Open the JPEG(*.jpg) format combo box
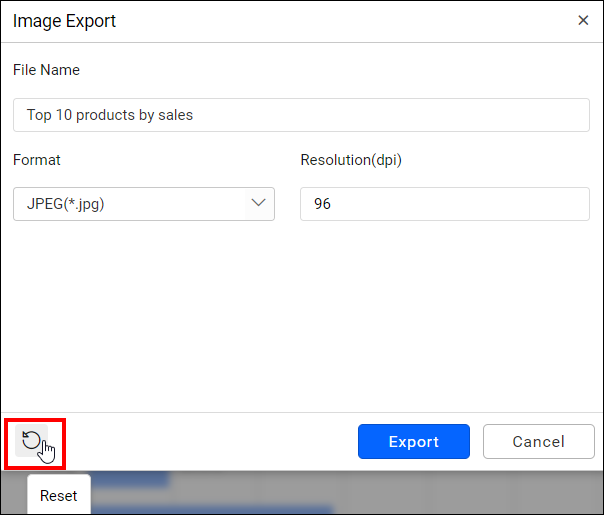Image resolution: width=604 pixels, height=515 pixels. point(130,204)
